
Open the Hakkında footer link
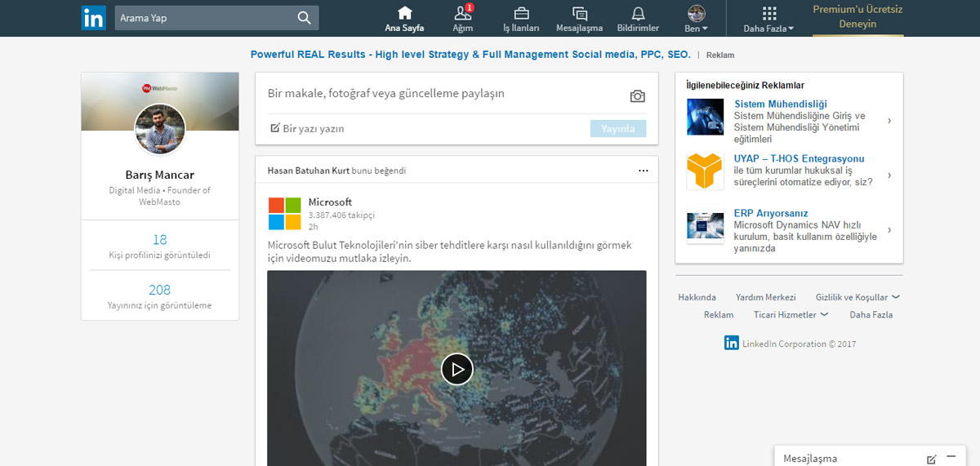pos(697,297)
